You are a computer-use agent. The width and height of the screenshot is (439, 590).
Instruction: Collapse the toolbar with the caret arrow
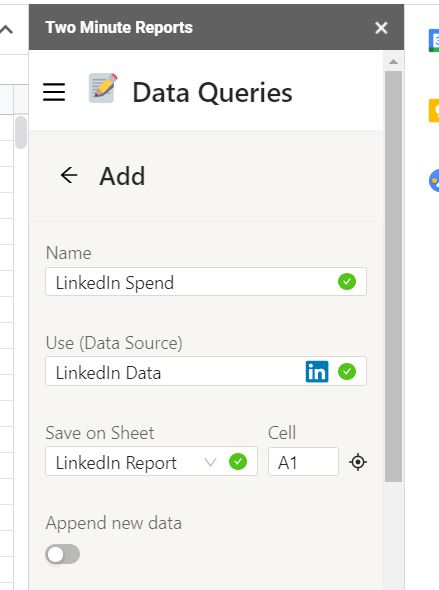[7, 29]
